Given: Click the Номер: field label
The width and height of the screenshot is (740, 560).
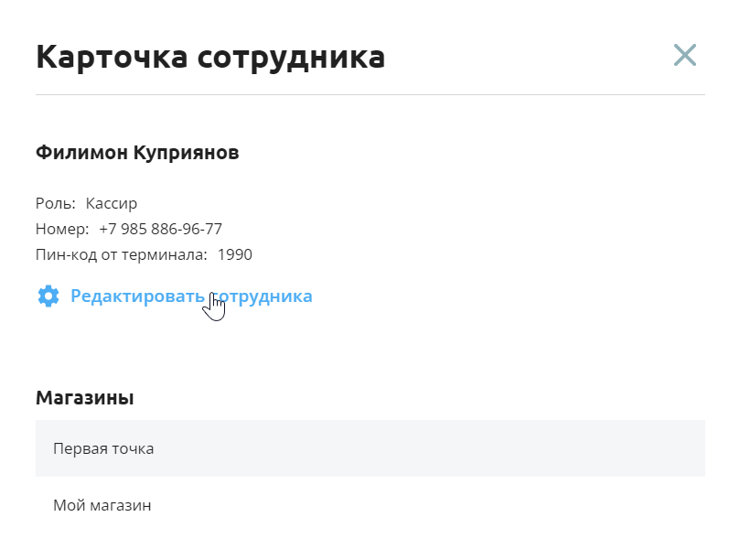Looking at the screenshot, I should [62, 229].
